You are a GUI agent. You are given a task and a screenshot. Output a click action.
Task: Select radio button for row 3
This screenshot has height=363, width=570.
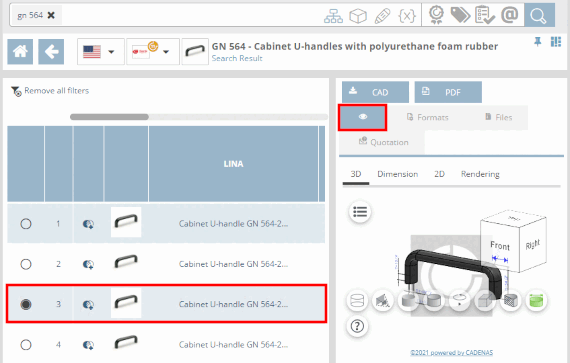click(x=26, y=304)
